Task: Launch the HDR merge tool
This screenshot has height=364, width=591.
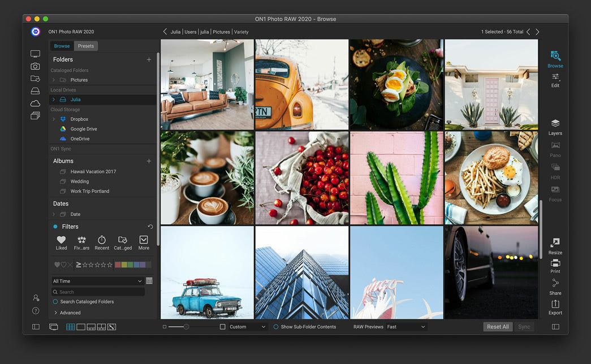Action: point(555,171)
